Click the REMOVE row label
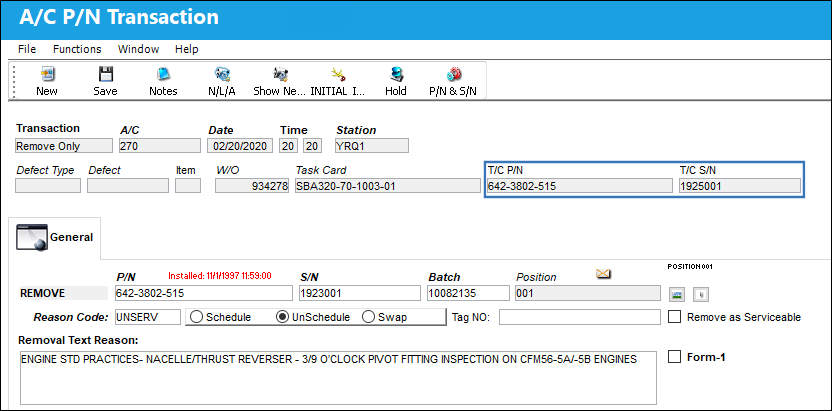The width and height of the screenshot is (832, 411). tap(42, 293)
